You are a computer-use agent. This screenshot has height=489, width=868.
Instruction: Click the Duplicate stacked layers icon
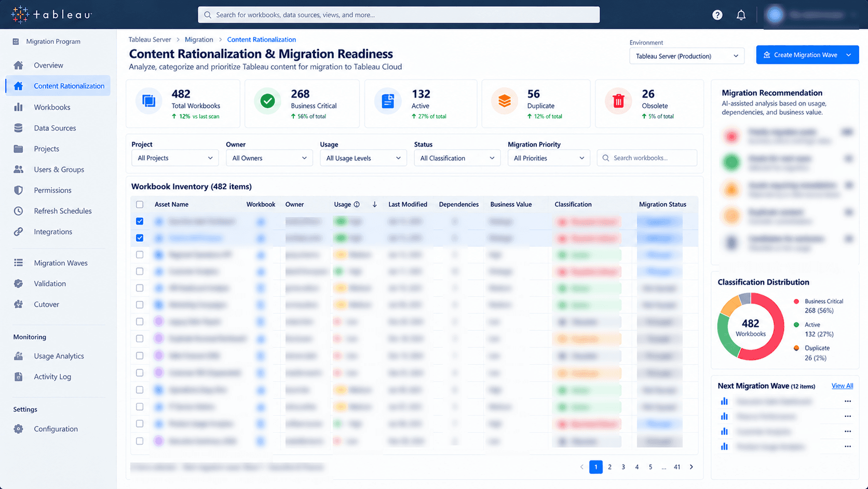504,101
